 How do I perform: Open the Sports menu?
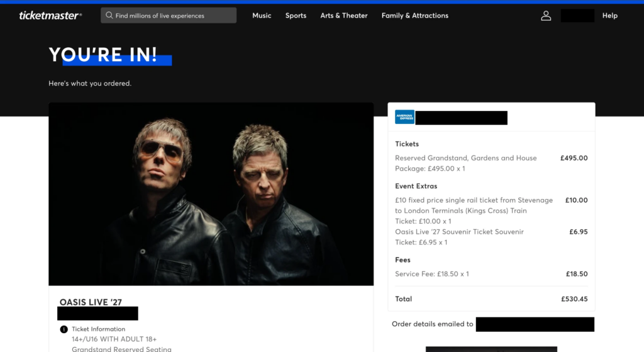tap(296, 16)
